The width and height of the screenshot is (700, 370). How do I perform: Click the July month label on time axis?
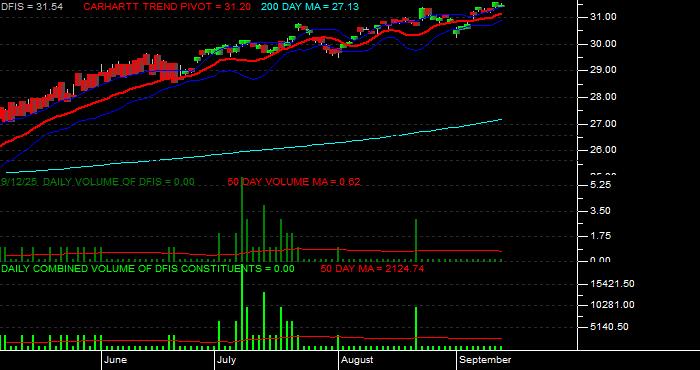(x=227, y=360)
